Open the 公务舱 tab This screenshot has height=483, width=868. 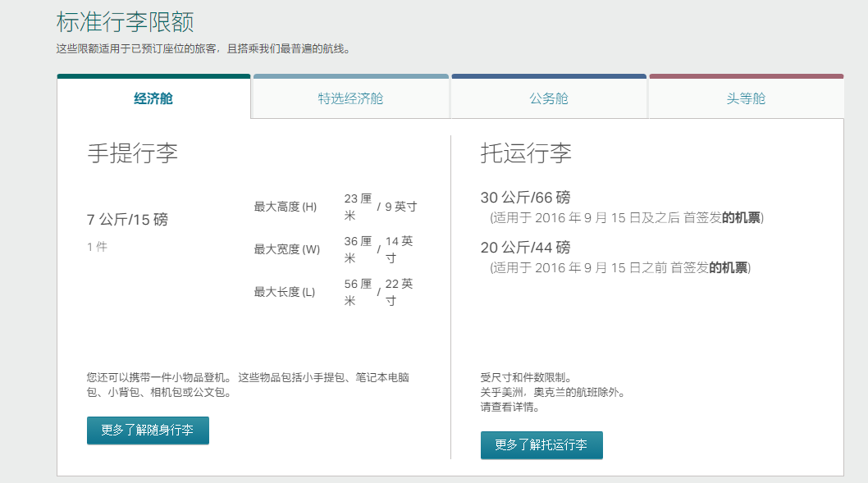pos(548,97)
